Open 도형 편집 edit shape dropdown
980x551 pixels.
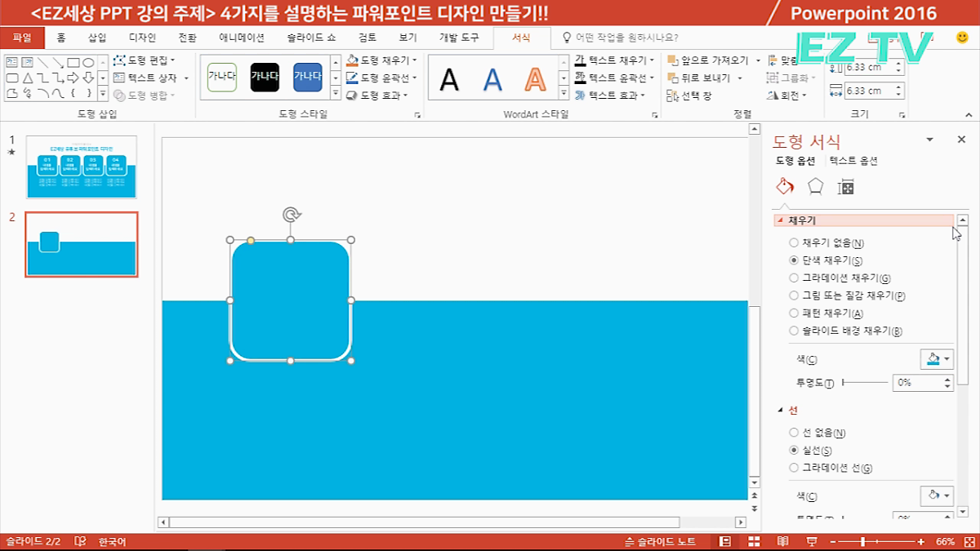click(x=144, y=60)
